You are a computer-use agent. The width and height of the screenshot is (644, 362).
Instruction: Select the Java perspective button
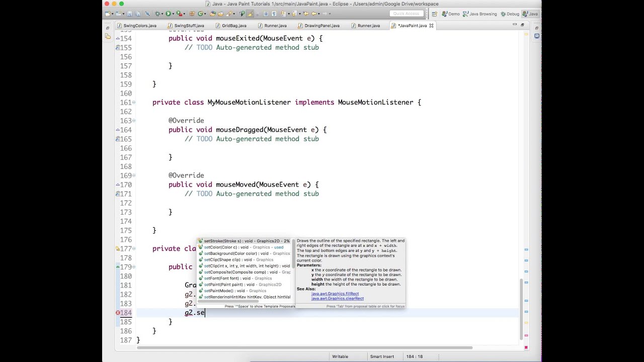click(x=530, y=14)
